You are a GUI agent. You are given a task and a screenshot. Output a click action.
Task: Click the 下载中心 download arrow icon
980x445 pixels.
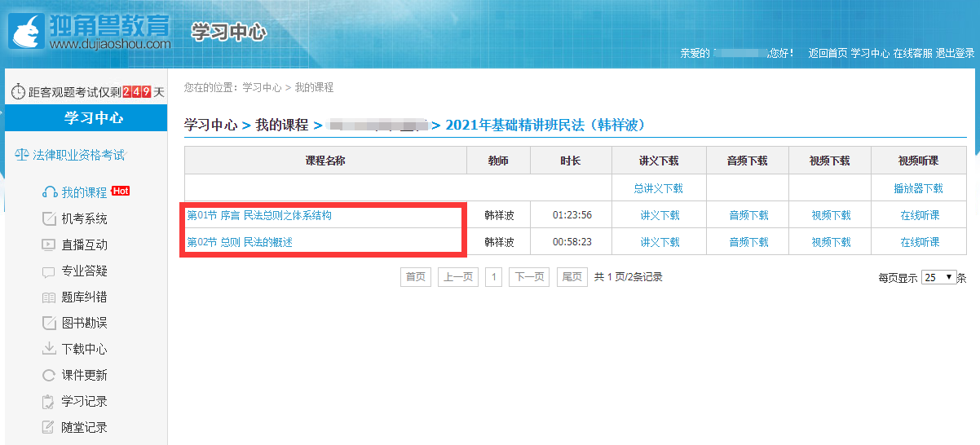49,349
